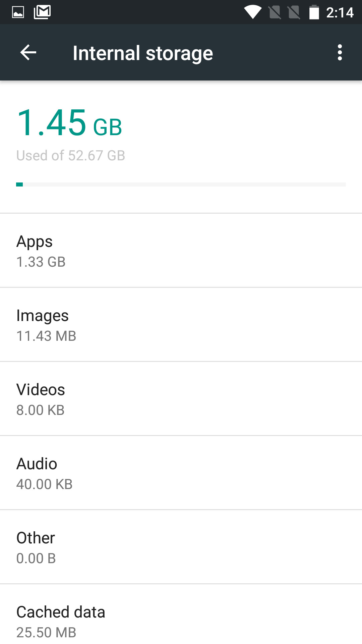Tap the first no-SIM signal icon
Viewport: 362px width, 644px height.
(275, 13)
